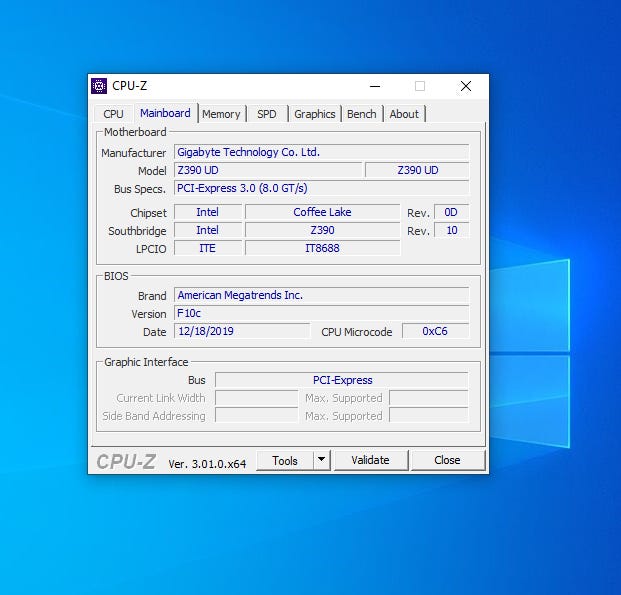The image size is (621, 595).
Task: Expand the Tools dropdown arrow
Action: (x=322, y=460)
